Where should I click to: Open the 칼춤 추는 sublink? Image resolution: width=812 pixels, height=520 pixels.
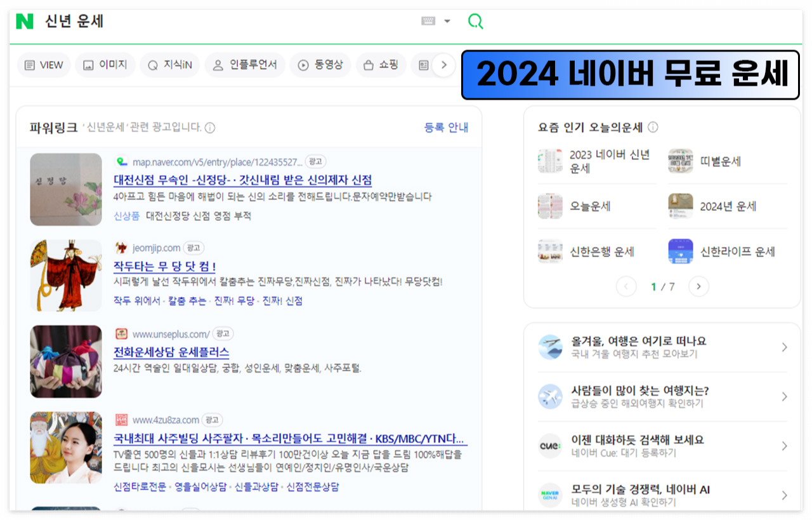click(x=187, y=301)
